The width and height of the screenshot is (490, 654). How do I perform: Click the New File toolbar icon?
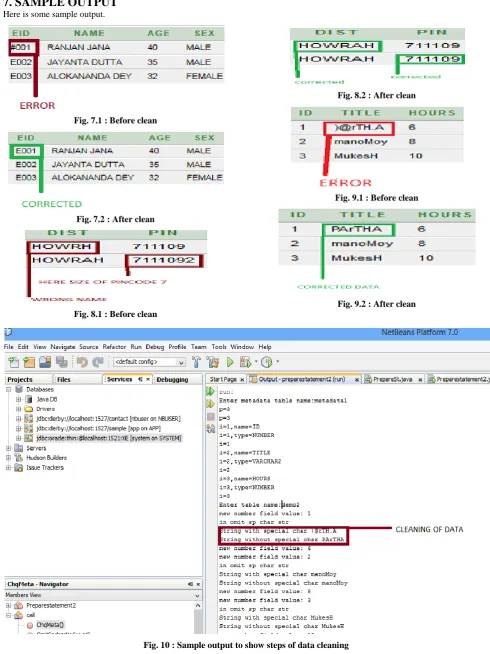click(x=13, y=362)
